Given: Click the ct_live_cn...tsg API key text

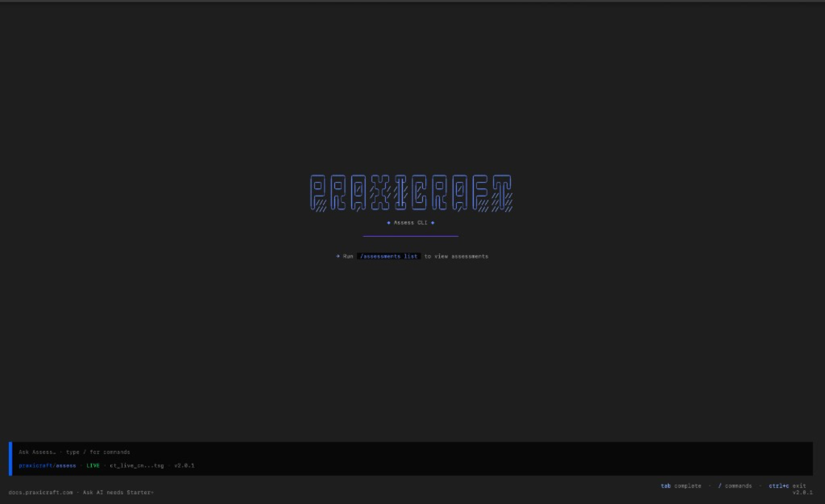Looking at the screenshot, I should click(x=137, y=466).
